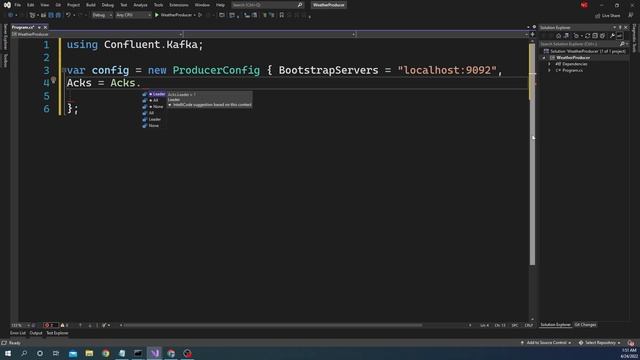Click Solution Explorer search magnifier icon
Image resolution: width=640 pixels, height=360 pixels.
click(x=622, y=44)
